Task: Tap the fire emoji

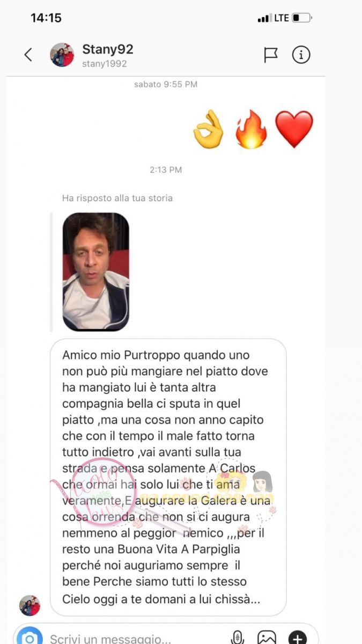Action: tap(250, 129)
